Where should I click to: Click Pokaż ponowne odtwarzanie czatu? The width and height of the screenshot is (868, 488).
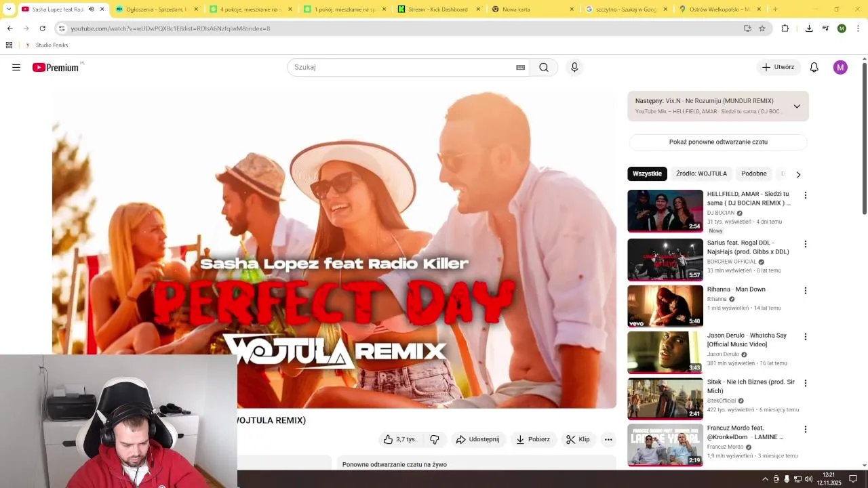718,142
